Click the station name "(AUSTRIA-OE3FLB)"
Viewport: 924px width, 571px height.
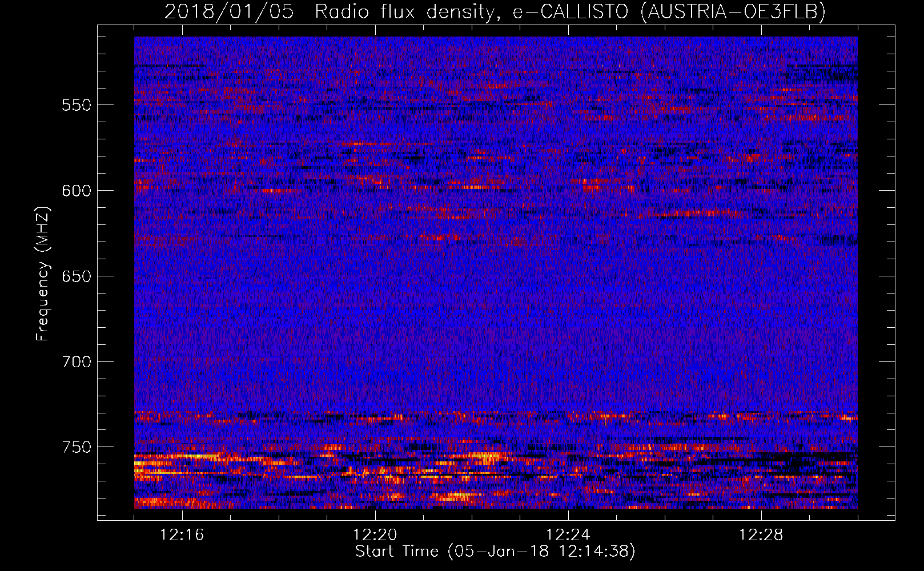click(733, 11)
